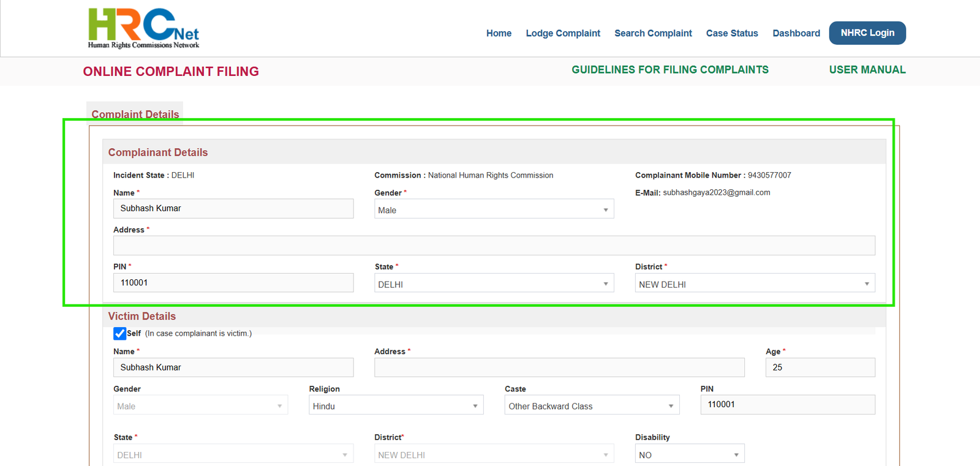Image resolution: width=980 pixels, height=466 pixels.
Task: Click the HRCNet logo
Action: (x=144, y=28)
